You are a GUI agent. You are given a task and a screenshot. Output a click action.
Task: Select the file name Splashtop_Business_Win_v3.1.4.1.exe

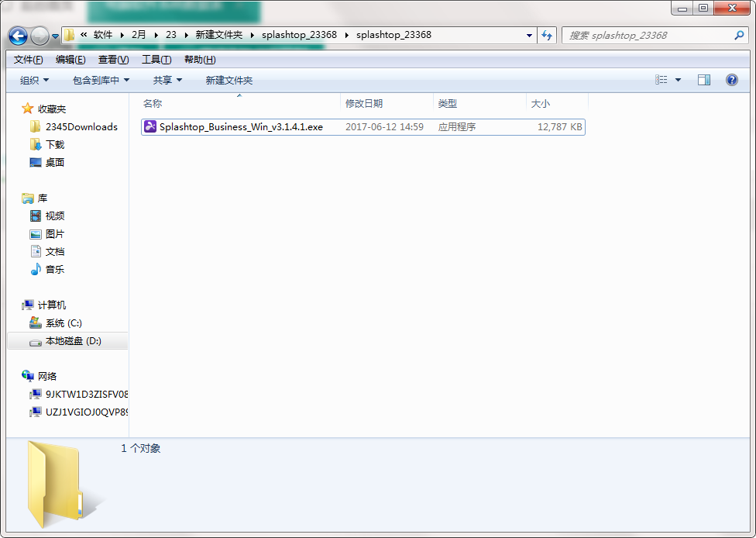pos(241,127)
